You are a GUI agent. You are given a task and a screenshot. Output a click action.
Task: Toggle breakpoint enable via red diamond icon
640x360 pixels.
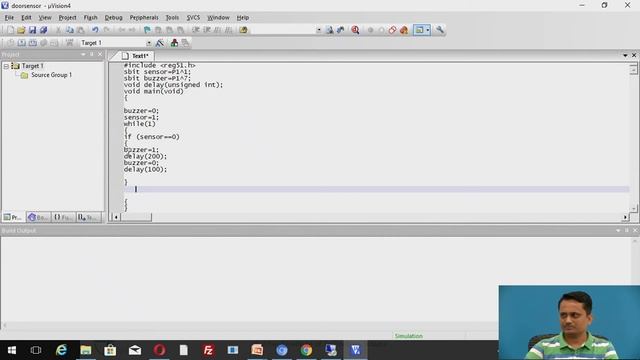[393, 30]
